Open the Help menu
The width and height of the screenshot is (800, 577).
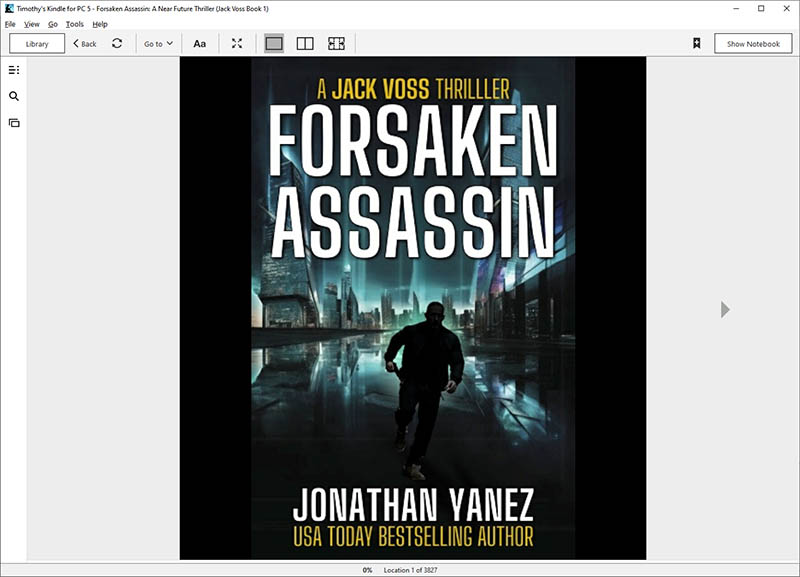click(x=100, y=24)
